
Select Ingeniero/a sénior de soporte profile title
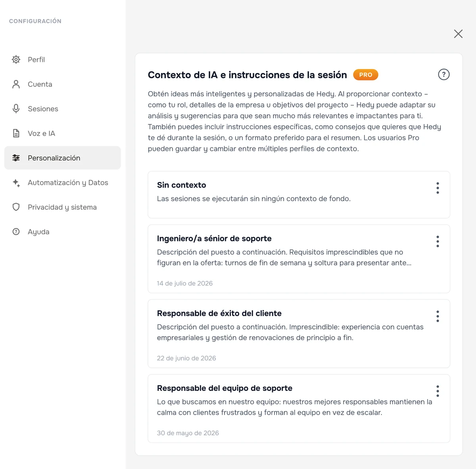(214, 239)
